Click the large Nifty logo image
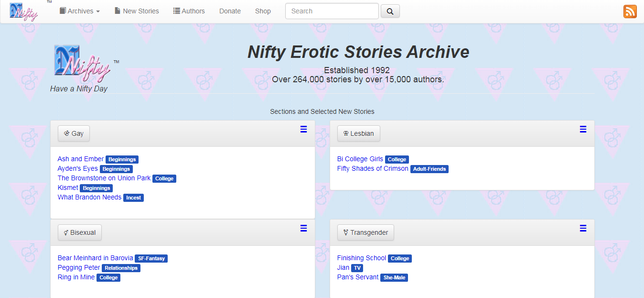644x298 pixels. [x=82, y=64]
